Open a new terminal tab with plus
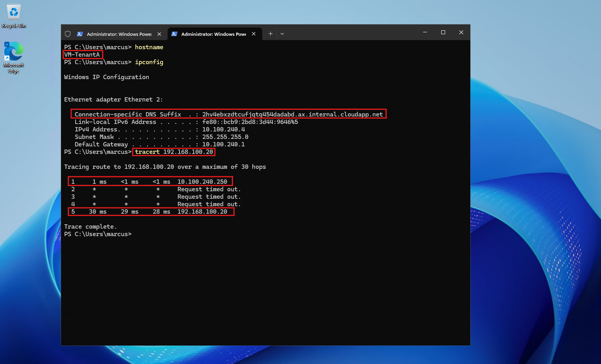Viewport: 601px width, 364px height. [270, 34]
